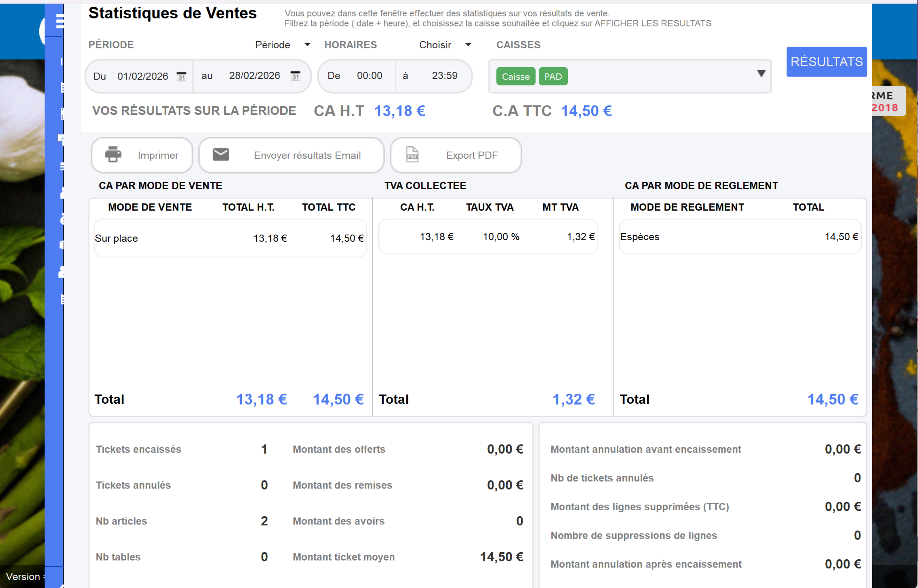Viewport: 918px width, 588px height.
Task: Expand the Caisses selection dropdown arrow
Action: 761,74
